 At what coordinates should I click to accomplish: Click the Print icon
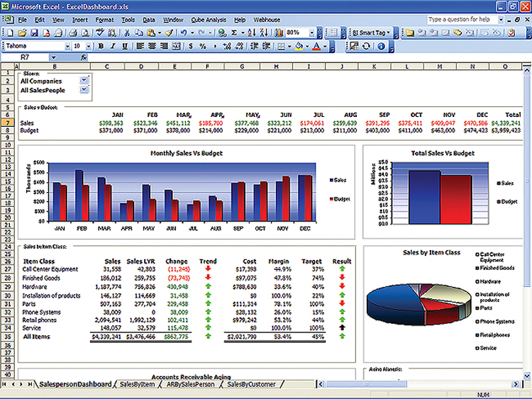tap(72, 33)
